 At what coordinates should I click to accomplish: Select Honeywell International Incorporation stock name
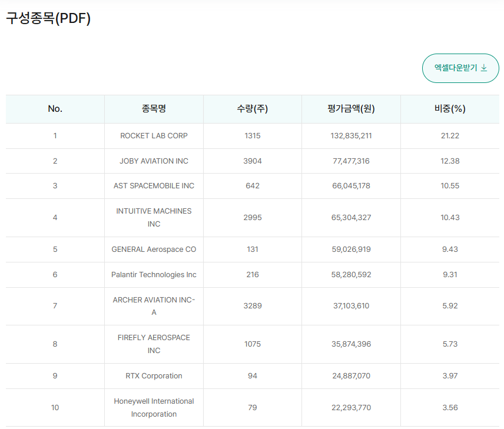pyautogui.click(x=154, y=408)
